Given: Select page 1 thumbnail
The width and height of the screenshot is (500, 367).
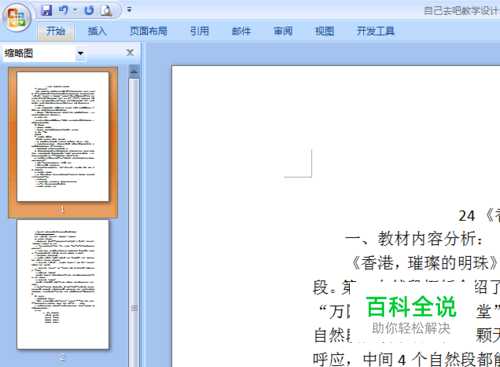Looking at the screenshot, I should [x=63, y=137].
